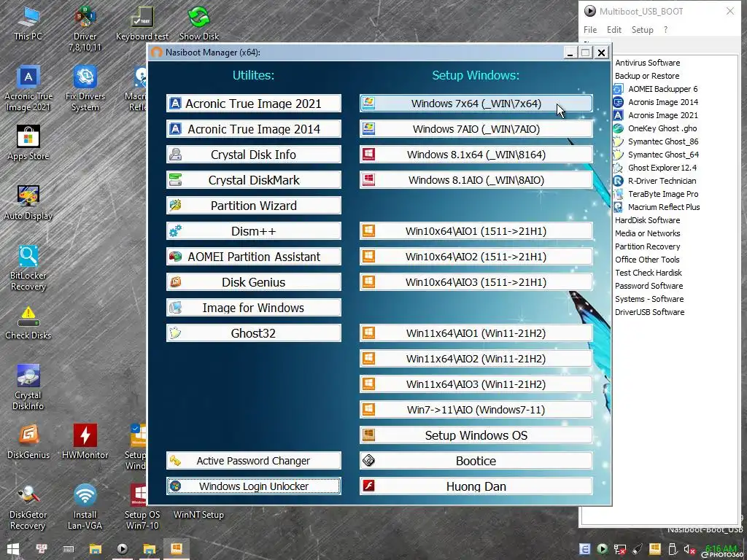Open Acronic True Image 2021 desktop icon
The width and height of the screenshot is (747, 560).
click(28, 89)
